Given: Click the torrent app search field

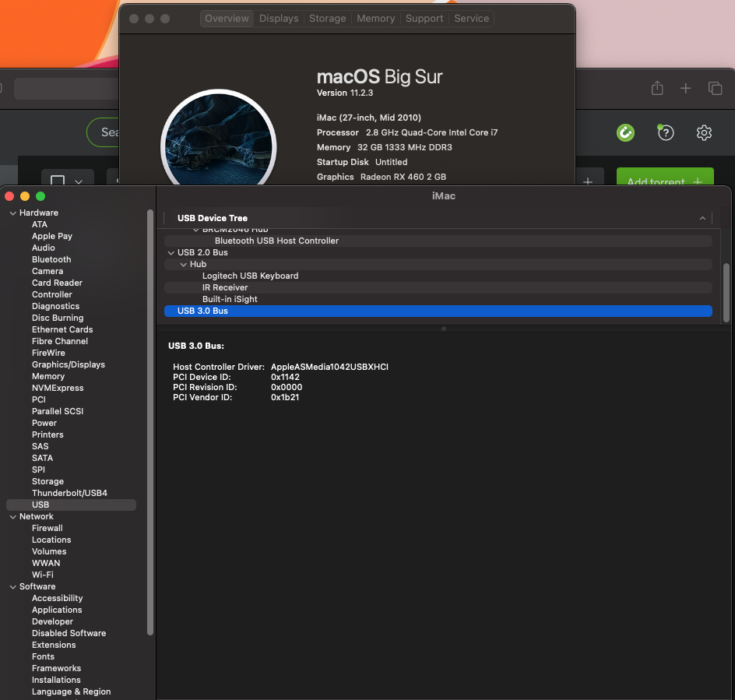Looking at the screenshot, I should point(103,132).
